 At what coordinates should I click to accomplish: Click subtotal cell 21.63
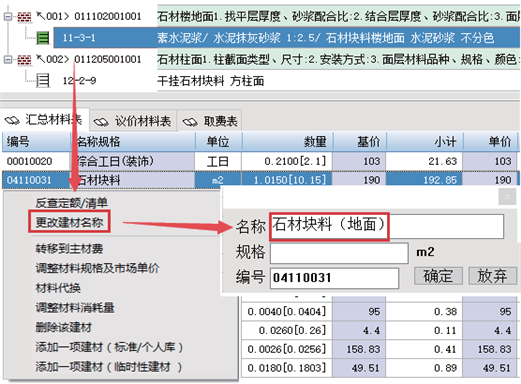[425, 161]
